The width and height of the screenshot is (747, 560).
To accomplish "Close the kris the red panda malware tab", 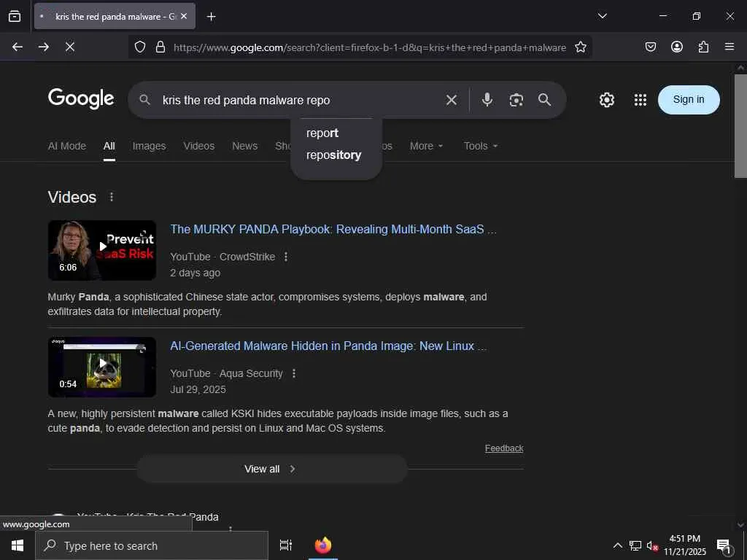I will coord(184,16).
